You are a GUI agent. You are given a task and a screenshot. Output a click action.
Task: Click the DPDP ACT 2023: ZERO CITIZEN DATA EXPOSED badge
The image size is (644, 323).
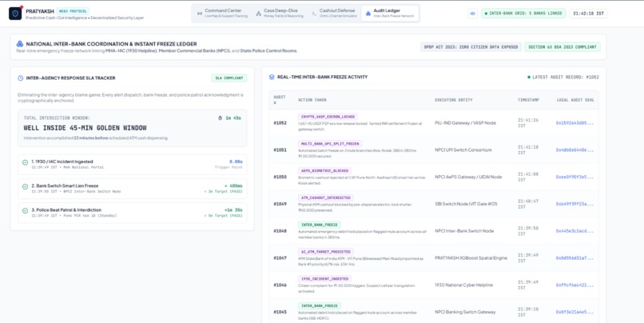(471, 47)
